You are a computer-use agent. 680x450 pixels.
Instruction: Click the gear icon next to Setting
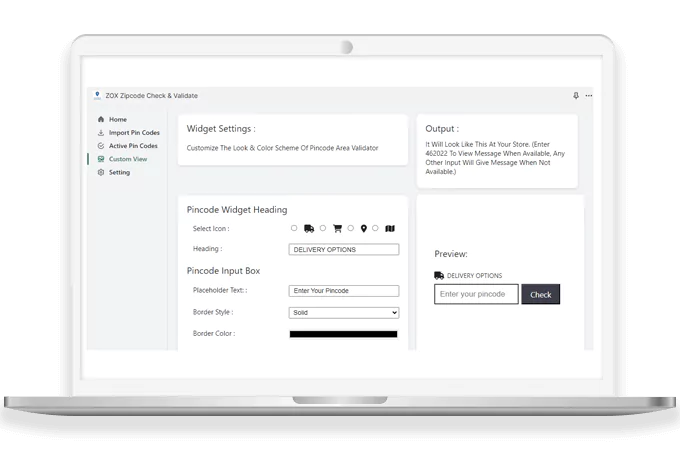pyautogui.click(x=100, y=172)
